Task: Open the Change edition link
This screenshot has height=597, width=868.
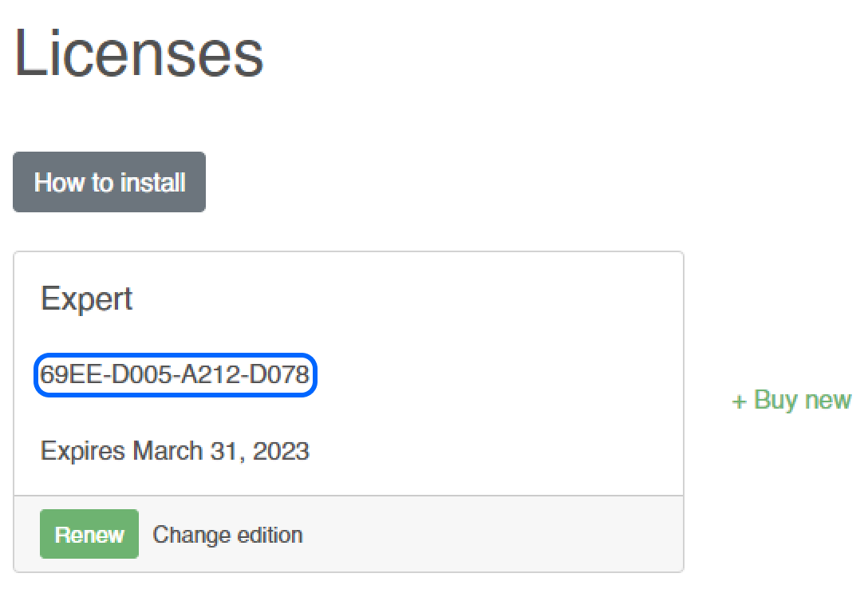Action: click(x=227, y=534)
